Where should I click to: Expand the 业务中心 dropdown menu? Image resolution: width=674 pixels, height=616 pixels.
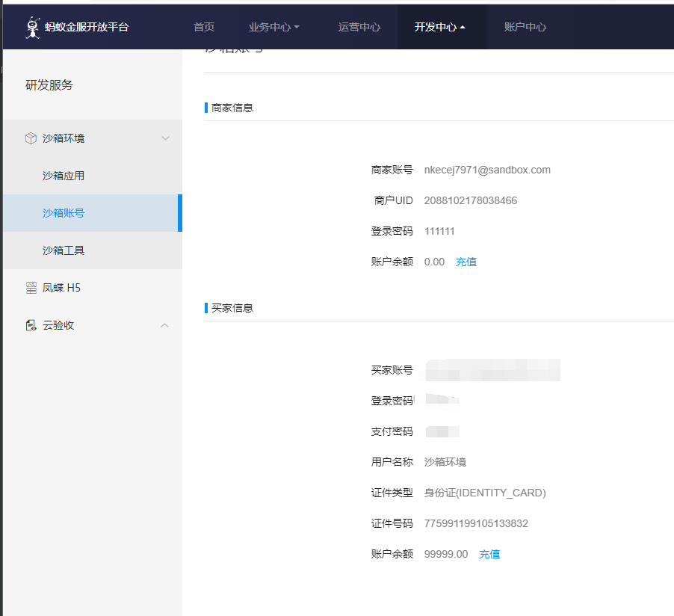coord(273,27)
